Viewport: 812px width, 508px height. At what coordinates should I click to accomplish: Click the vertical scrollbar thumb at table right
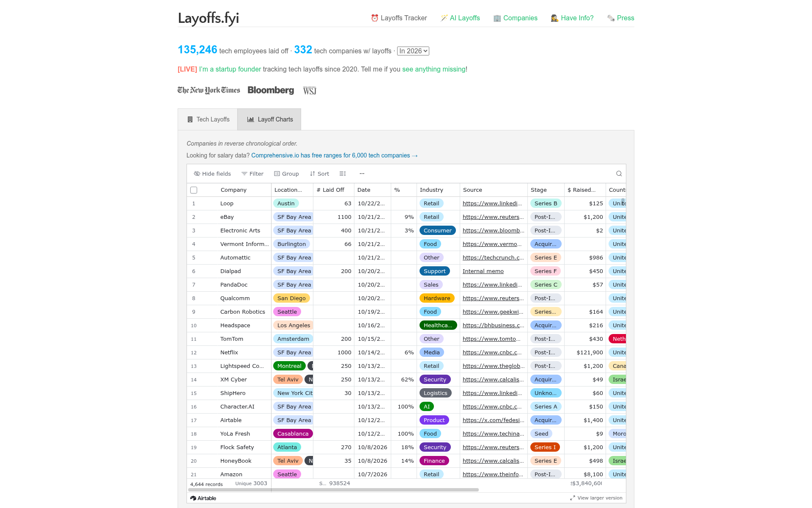[623, 202]
